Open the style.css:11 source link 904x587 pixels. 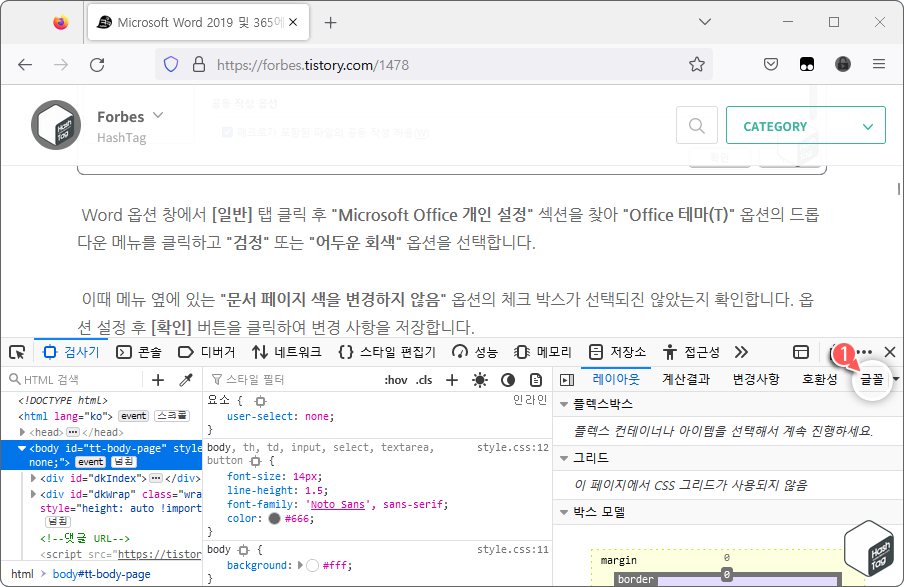coord(513,550)
